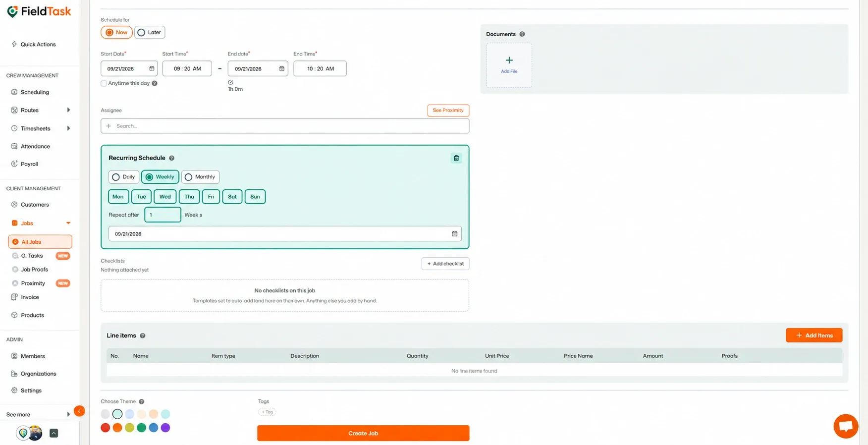Collapse the Jobs menu arrow
868x445 pixels.
pyautogui.click(x=68, y=223)
